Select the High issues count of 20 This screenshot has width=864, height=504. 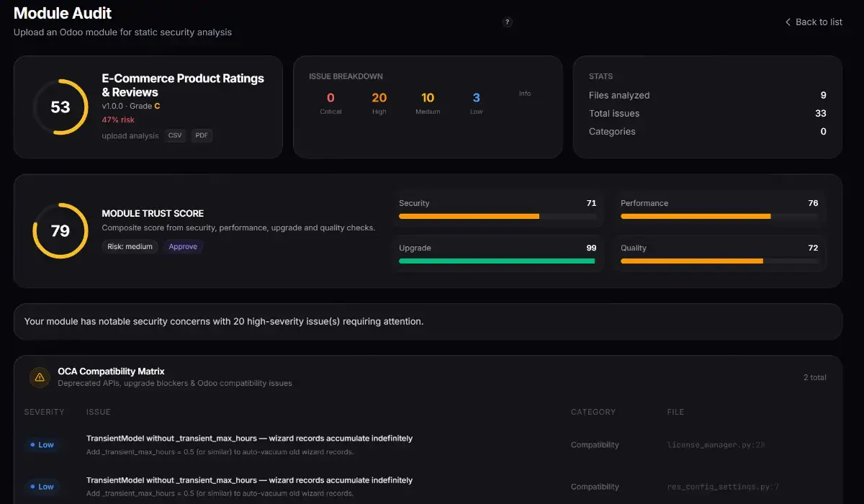click(379, 102)
